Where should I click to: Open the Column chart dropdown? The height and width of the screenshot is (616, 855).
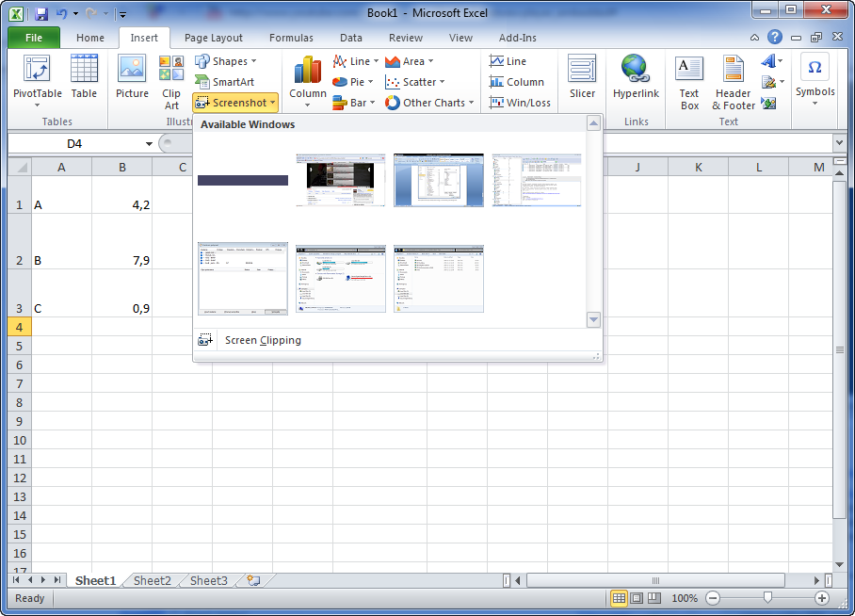tap(308, 81)
